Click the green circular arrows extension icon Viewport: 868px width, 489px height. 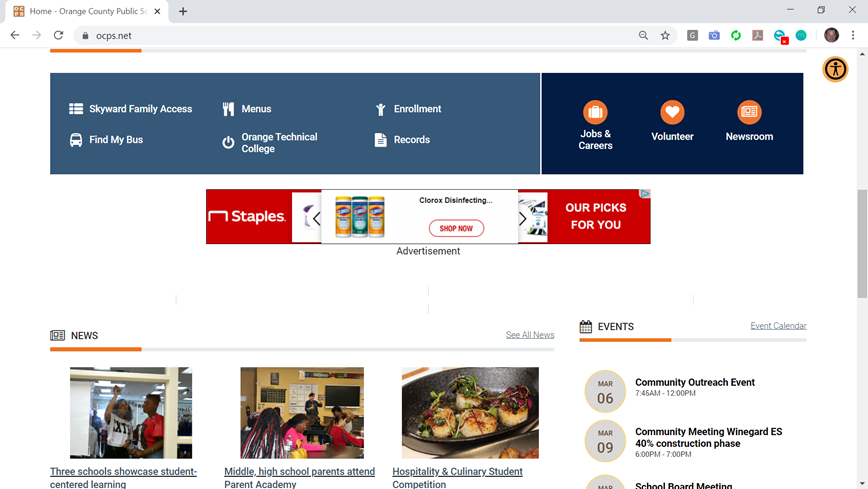pyautogui.click(x=736, y=35)
